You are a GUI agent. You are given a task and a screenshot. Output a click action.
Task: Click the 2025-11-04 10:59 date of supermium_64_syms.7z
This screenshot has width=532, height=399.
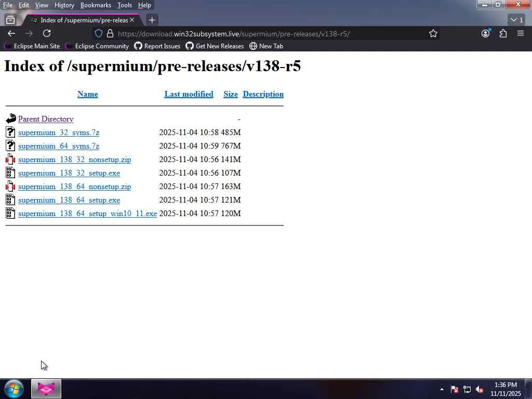(189, 146)
